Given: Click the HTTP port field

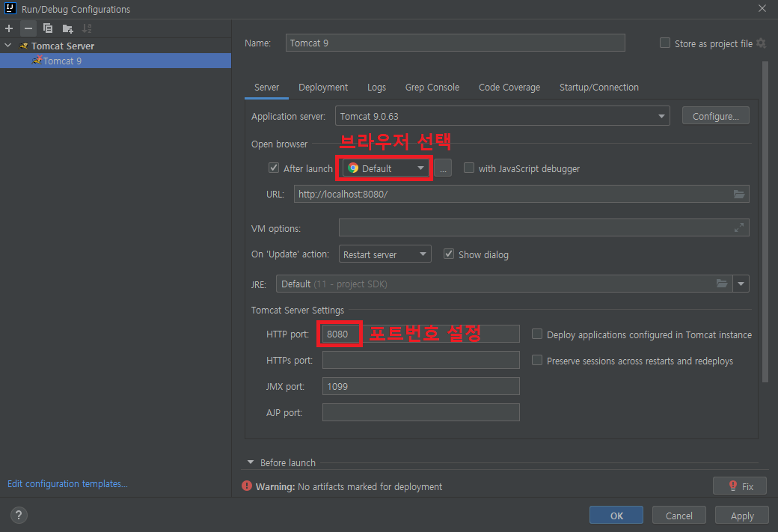Looking at the screenshot, I should coord(420,334).
